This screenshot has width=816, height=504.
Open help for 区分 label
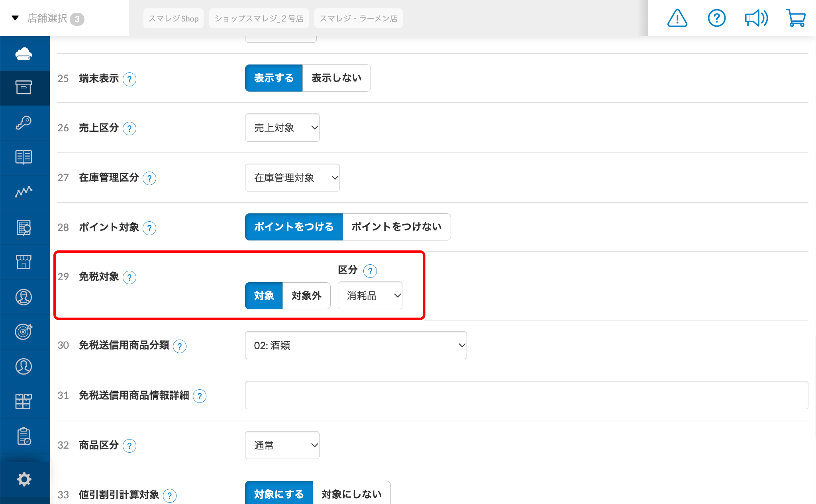(x=370, y=271)
